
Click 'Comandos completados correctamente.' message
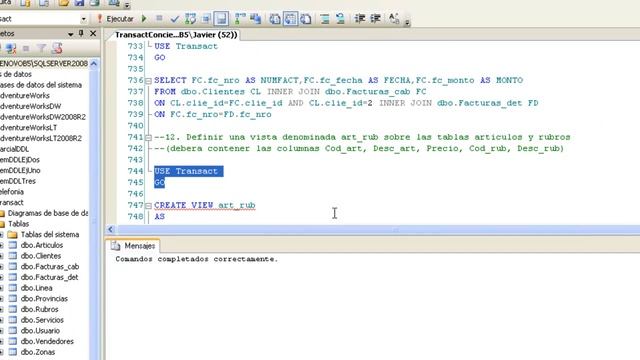coord(197,259)
